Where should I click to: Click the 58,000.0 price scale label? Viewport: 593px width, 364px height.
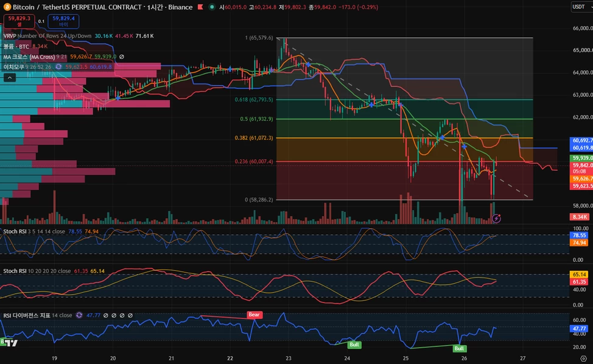click(x=583, y=206)
